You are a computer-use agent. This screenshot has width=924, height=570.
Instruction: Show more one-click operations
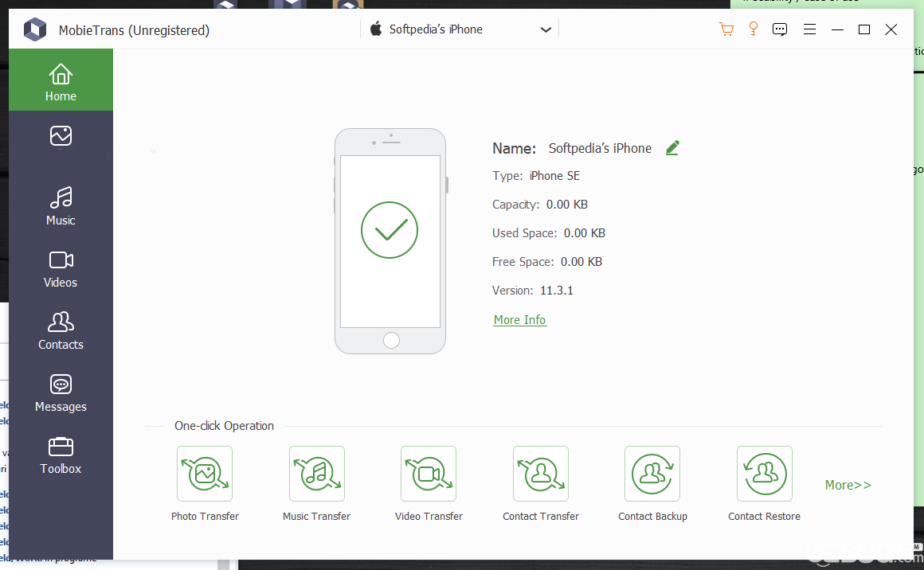[x=848, y=485]
